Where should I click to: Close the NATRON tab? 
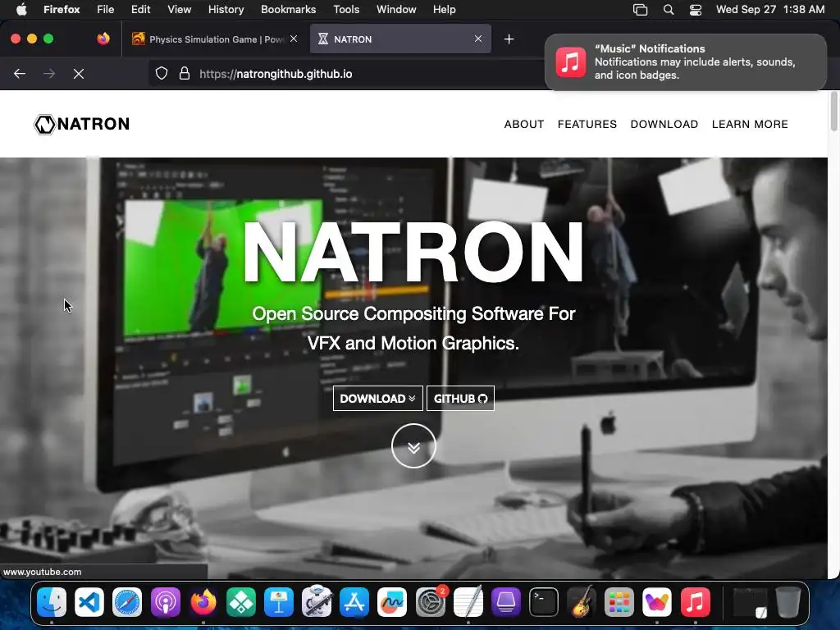click(x=478, y=39)
